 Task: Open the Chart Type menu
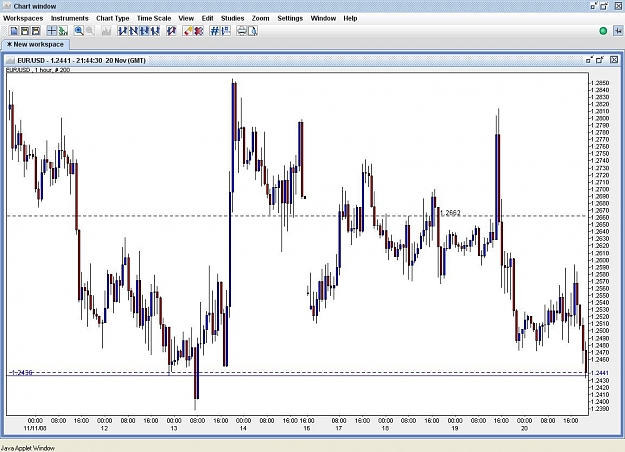[x=112, y=18]
